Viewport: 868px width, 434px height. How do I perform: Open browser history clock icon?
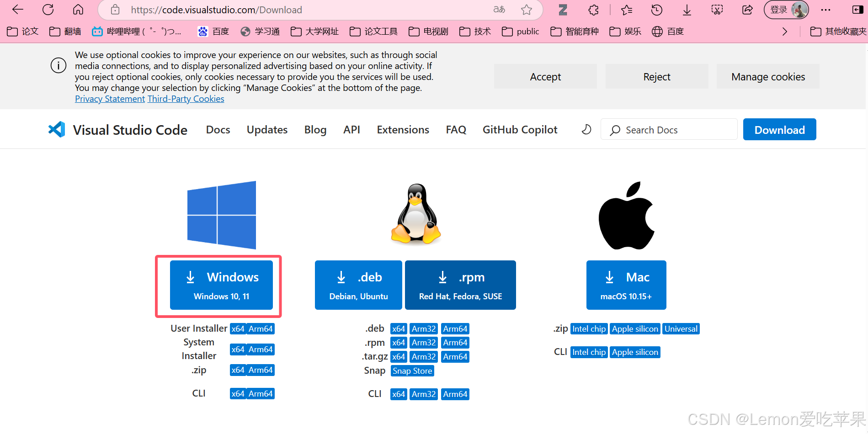pyautogui.click(x=657, y=10)
